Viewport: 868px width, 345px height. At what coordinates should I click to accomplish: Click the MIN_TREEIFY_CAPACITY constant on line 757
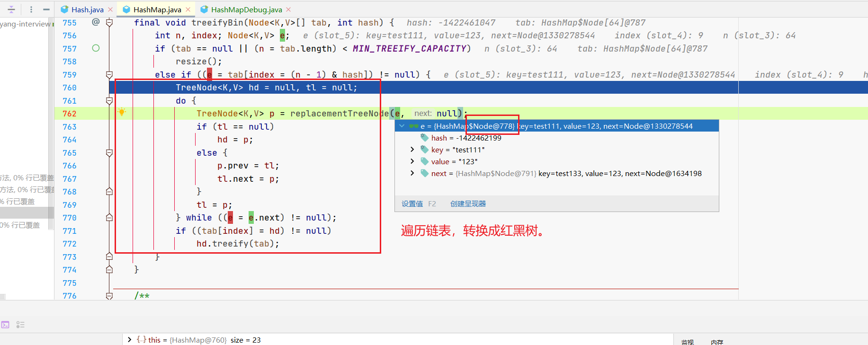[x=409, y=48]
